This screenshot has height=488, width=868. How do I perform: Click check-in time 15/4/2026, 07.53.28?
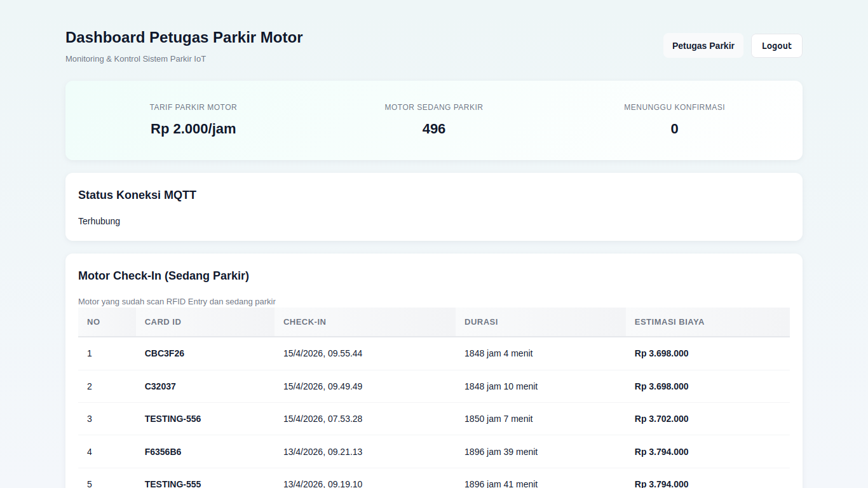[x=323, y=419]
